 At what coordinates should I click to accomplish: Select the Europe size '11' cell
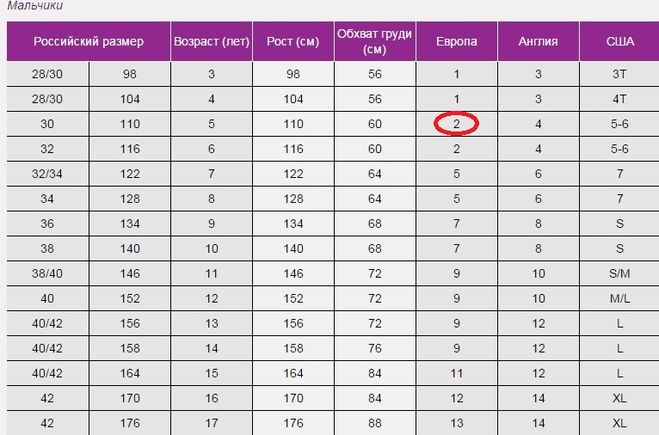(x=456, y=373)
